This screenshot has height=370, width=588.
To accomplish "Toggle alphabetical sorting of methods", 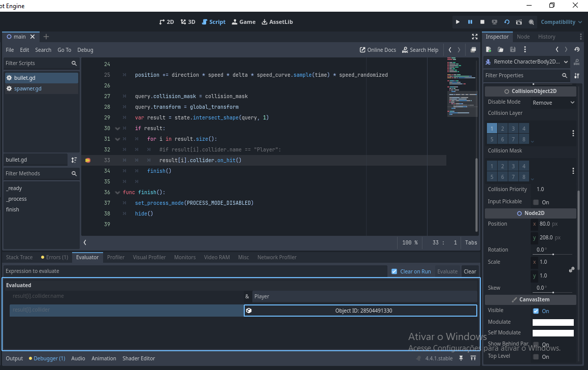I will tap(74, 160).
